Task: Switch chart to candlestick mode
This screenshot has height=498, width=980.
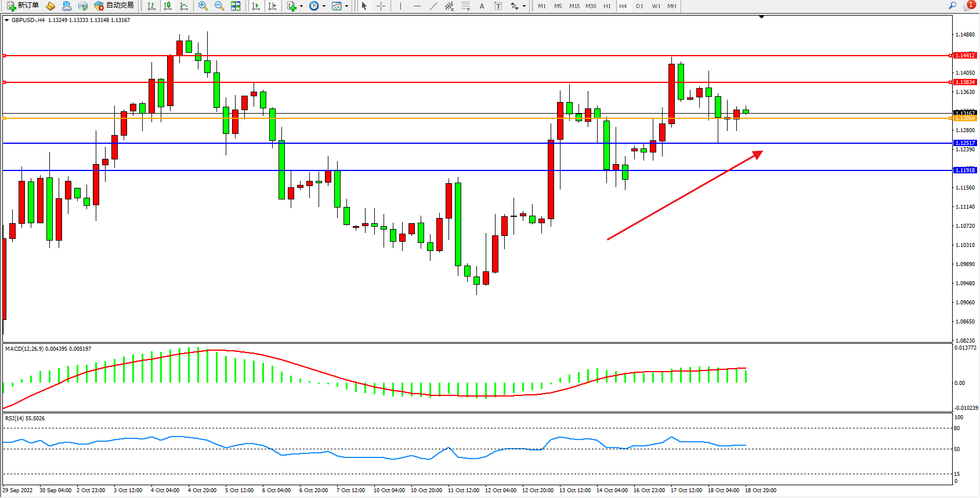Action: (x=168, y=6)
